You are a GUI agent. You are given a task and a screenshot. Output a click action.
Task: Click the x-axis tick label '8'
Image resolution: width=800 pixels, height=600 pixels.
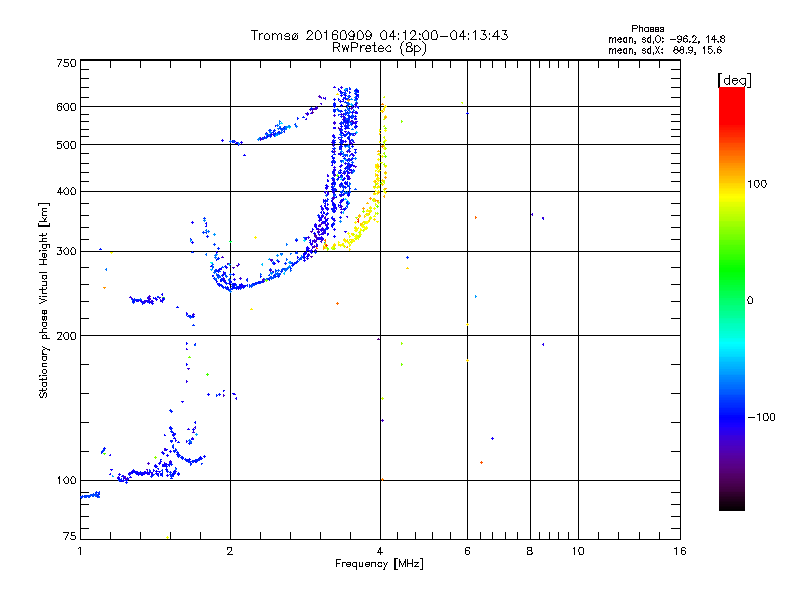[x=530, y=551]
